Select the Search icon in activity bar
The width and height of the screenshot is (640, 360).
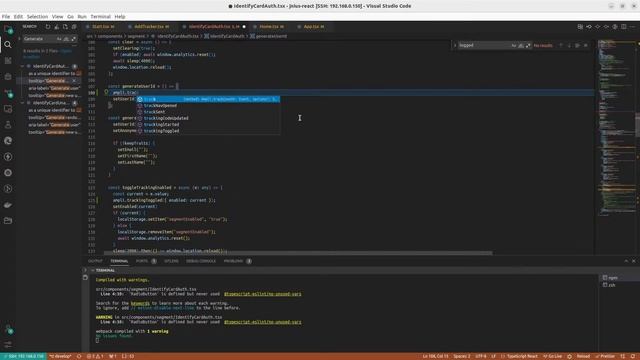8,44
